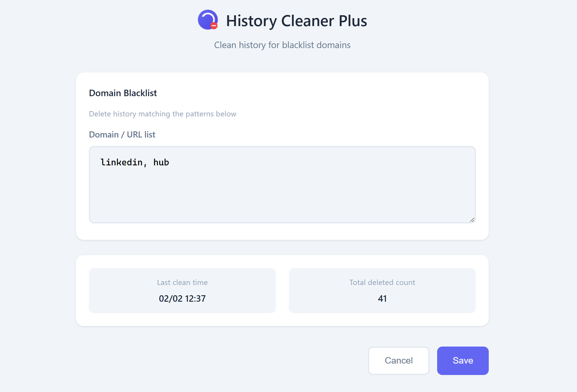
Task: Grab the textarea resize handle corner
Action: (472, 220)
